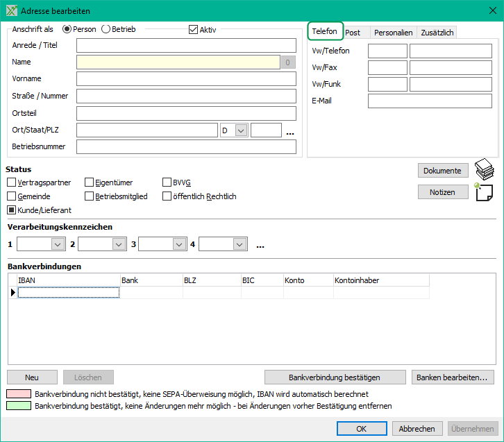Click the Banken bearbeiten button
Image resolution: width=504 pixels, height=442 pixels.
coord(454,377)
